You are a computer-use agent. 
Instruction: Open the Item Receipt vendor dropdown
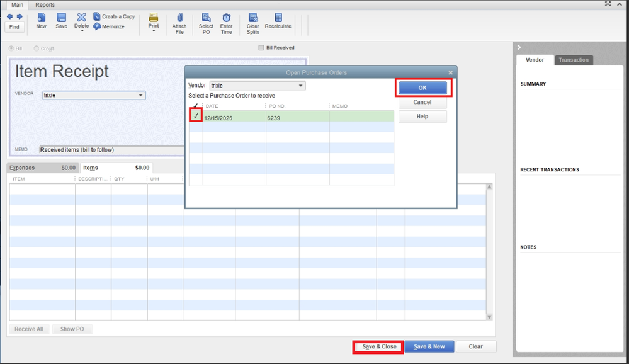click(x=140, y=95)
